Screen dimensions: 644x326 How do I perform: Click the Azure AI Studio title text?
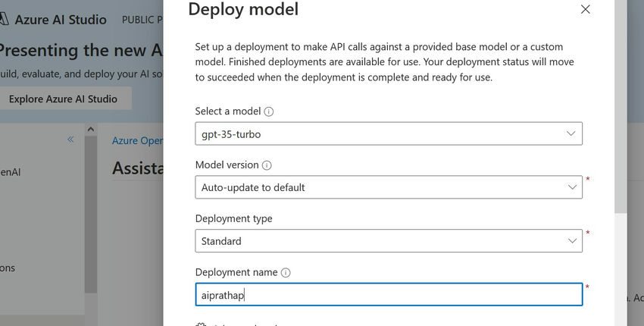click(61, 20)
